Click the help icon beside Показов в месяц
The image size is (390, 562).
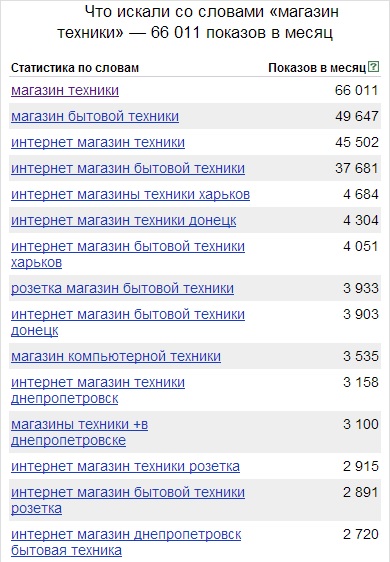click(x=374, y=67)
